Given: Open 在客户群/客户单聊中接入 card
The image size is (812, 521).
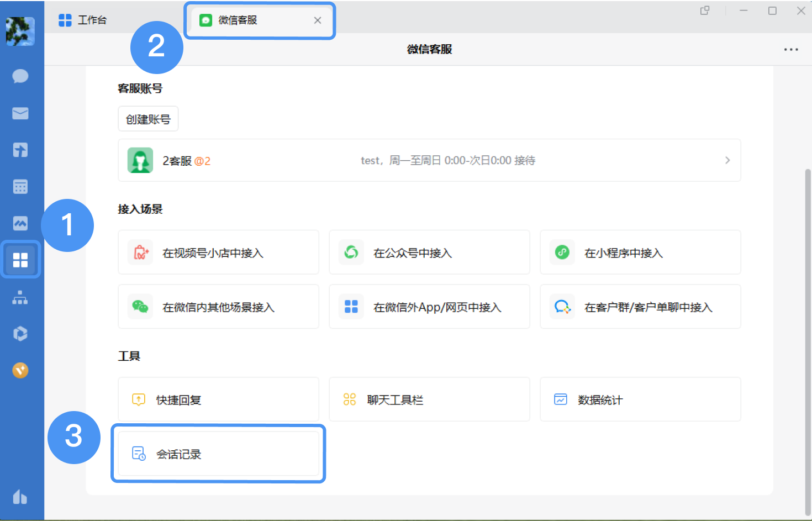Looking at the screenshot, I should coord(640,307).
